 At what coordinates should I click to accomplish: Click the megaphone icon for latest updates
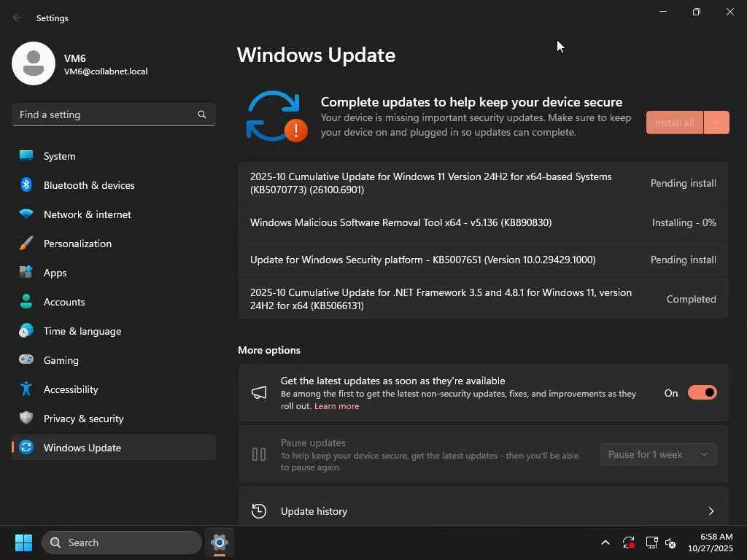259,393
